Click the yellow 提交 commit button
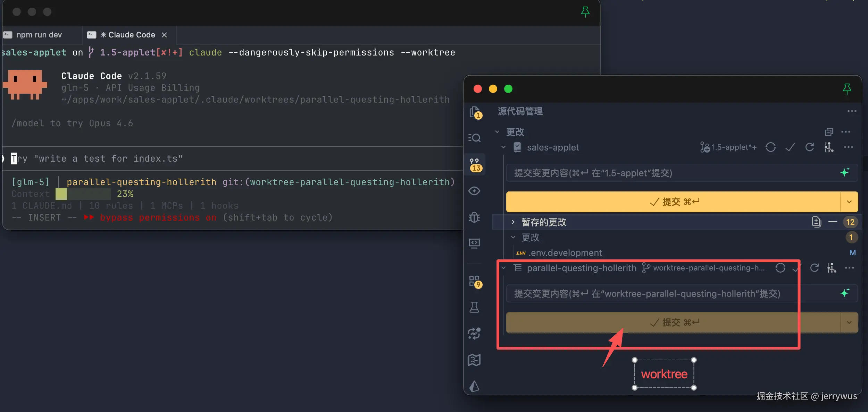Viewport: 868px width, 412px height. (673, 202)
